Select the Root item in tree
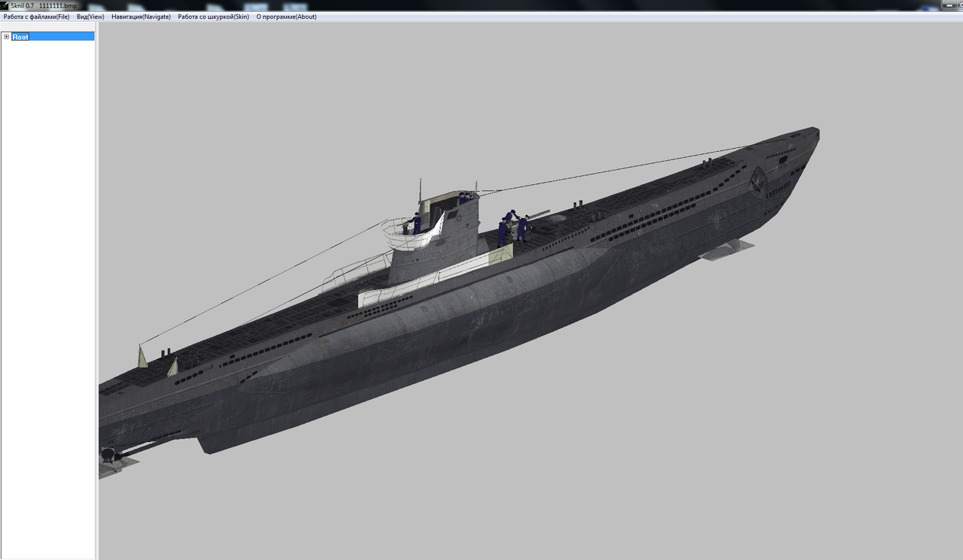This screenshot has width=963, height=560. (x=20, y=37)
